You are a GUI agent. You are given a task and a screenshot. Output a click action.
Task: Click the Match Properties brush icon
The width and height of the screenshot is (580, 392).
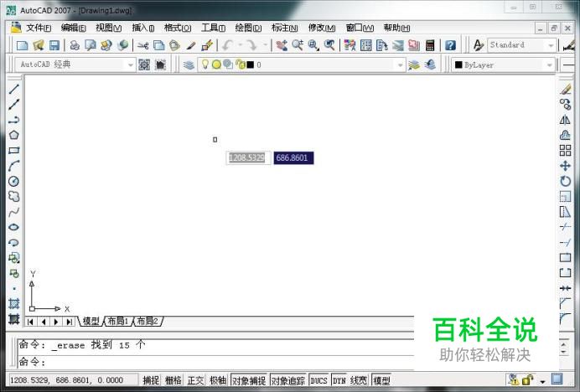tap(191, 45)
